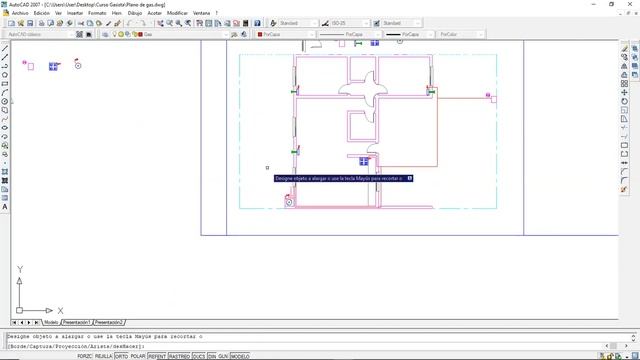Open the Modificar menu

pos(177,13)
